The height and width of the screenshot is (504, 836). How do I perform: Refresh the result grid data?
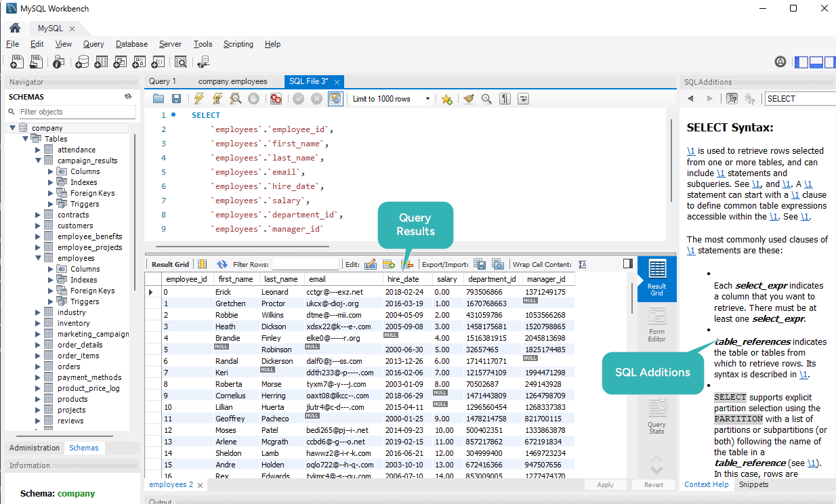click(222, 264)
